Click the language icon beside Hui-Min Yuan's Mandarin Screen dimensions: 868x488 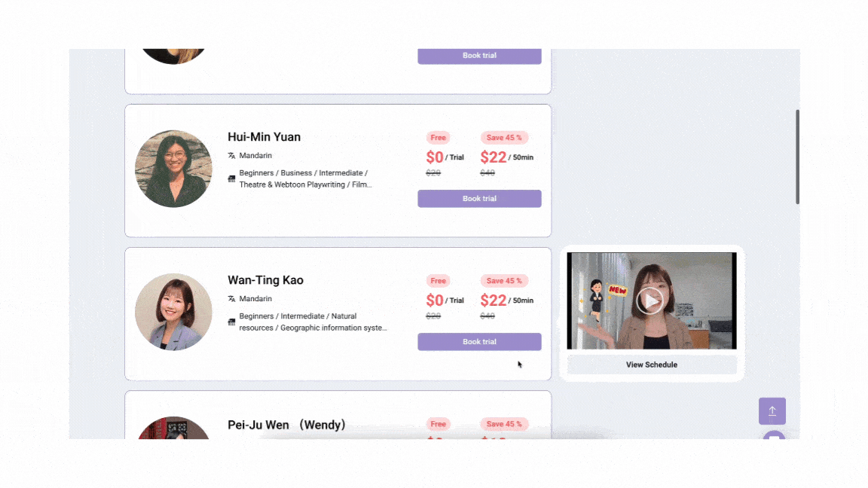[231, 155]
